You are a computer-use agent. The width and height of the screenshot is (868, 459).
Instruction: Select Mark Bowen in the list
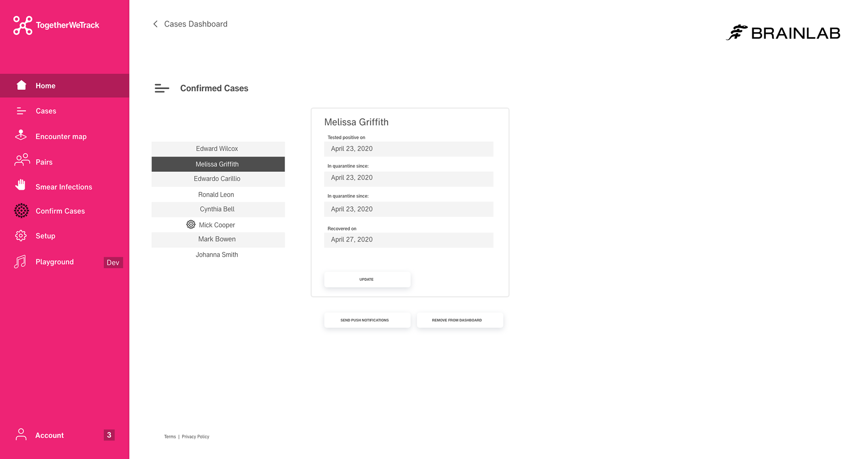[x=218, y=240]
